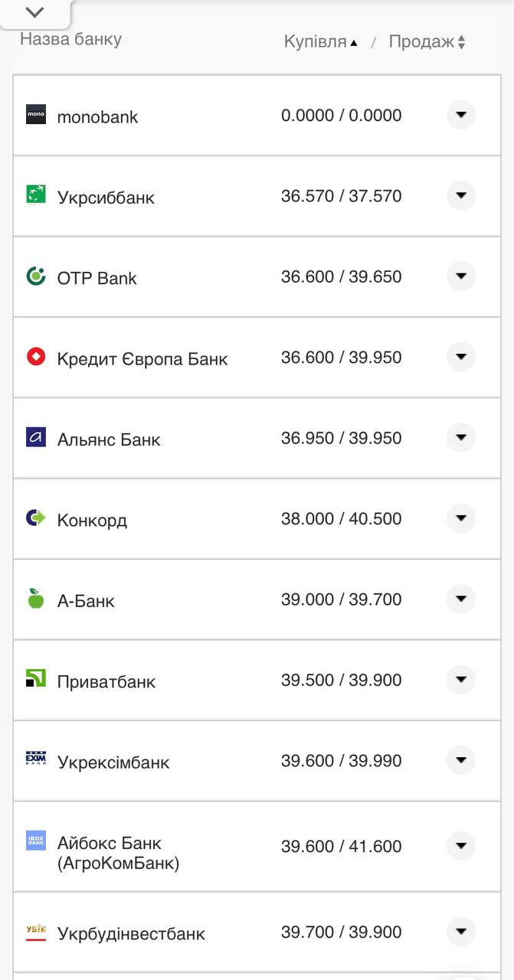The image size is (514, 980).
Task: Click the Укрсиббанк green logo icon
Action: (36, 194)
